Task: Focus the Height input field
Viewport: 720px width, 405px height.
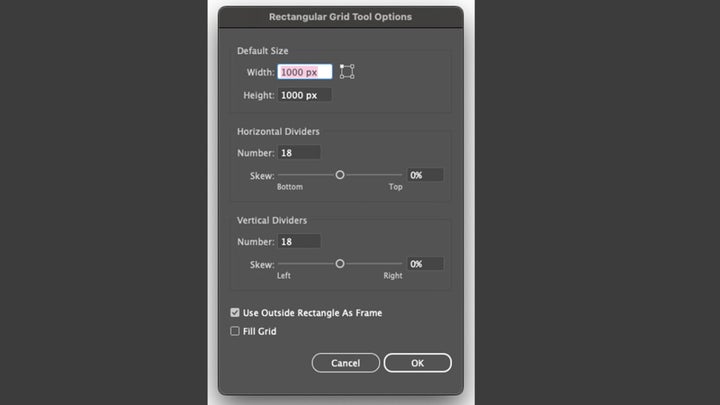Action: click(305, 95)
